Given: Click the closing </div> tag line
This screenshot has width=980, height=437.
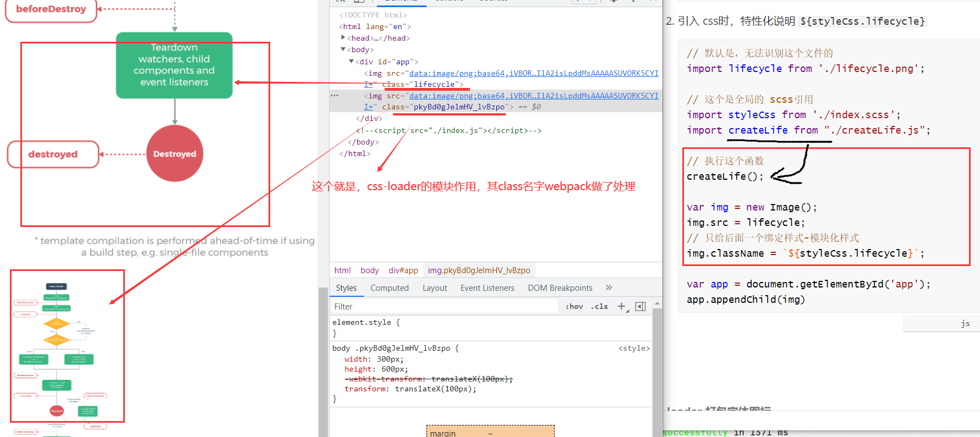Looking at the screenshot, I should 369,118.
